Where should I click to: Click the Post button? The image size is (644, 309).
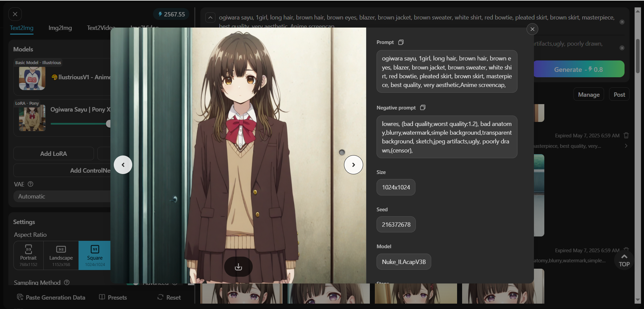[619, 94]
